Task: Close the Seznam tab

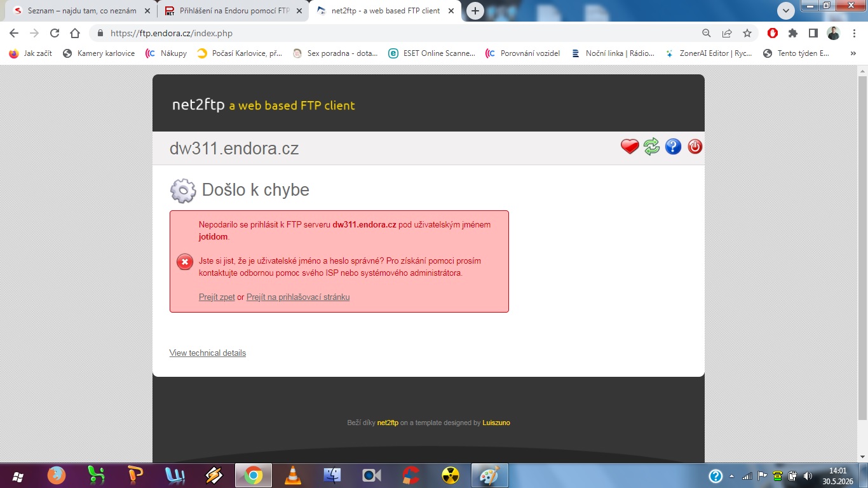Action: point(147,11)
